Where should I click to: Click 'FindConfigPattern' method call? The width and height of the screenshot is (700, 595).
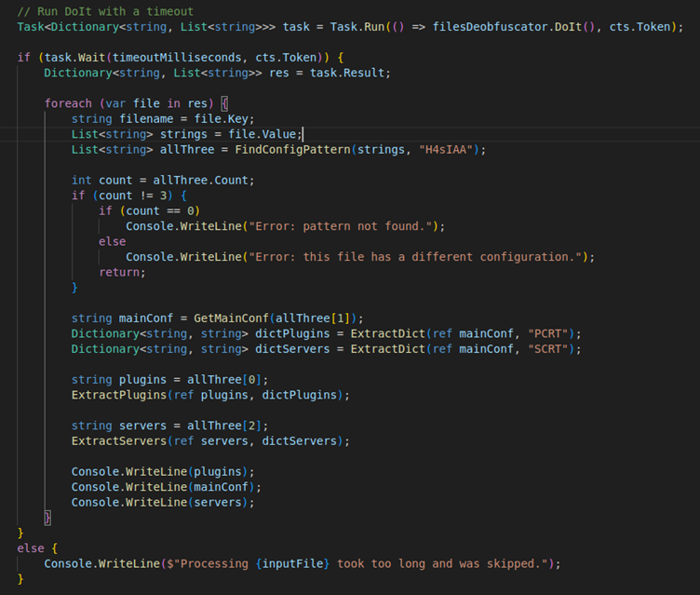pyautogui.click(x=292, y=150)
